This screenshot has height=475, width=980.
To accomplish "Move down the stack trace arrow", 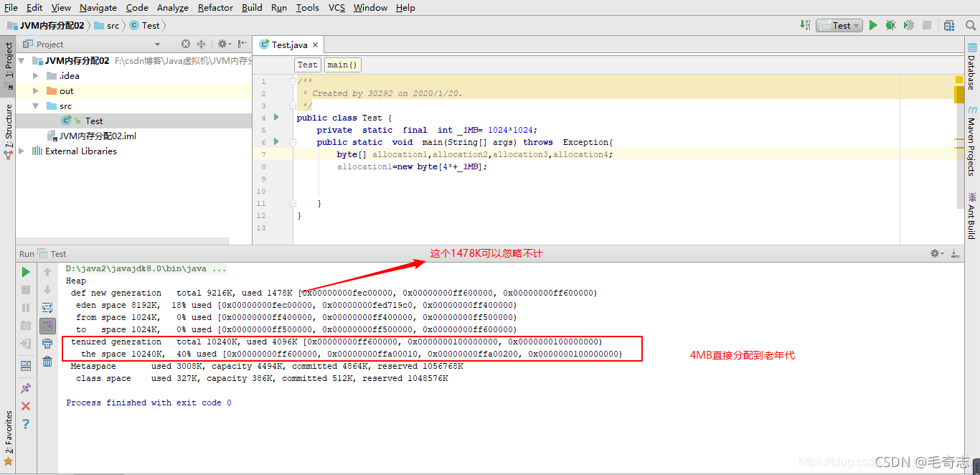I will (47, 290).
